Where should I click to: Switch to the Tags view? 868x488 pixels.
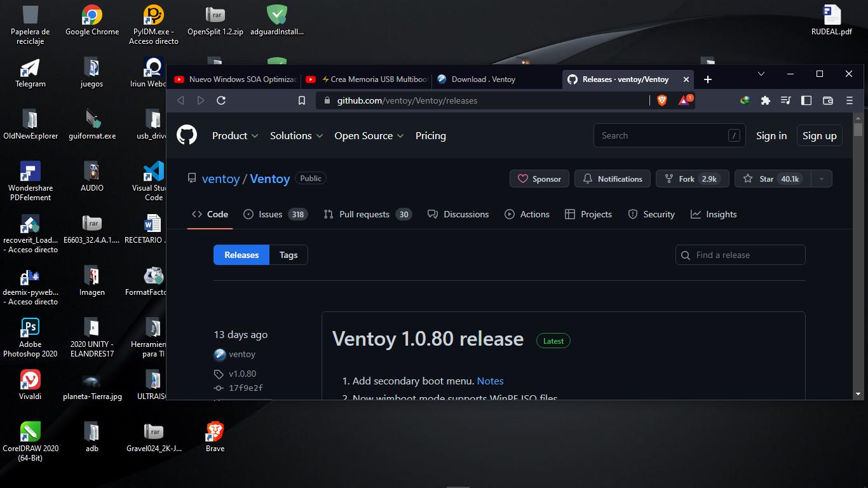288,255
